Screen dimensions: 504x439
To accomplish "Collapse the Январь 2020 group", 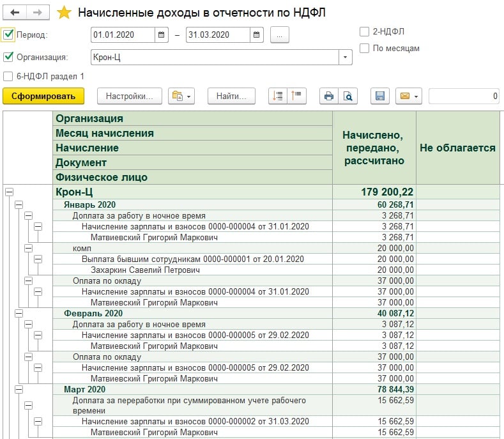I will click(19, 204).
